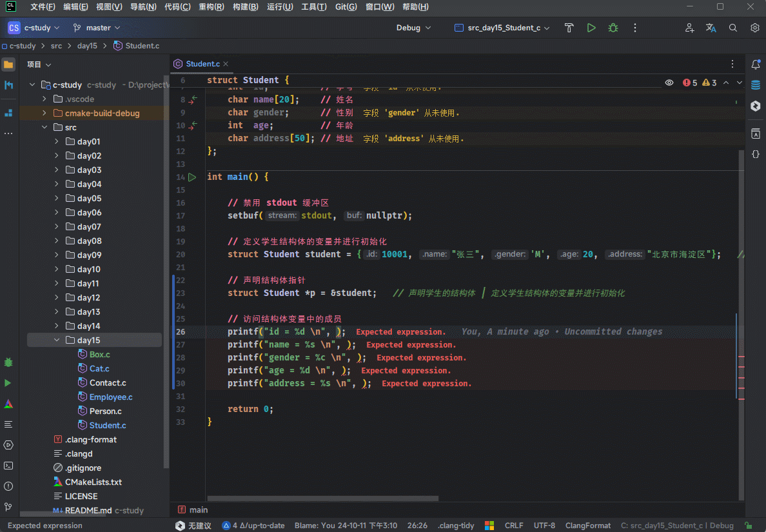Open the Commit tool window icon

click(x=8, y=85)
